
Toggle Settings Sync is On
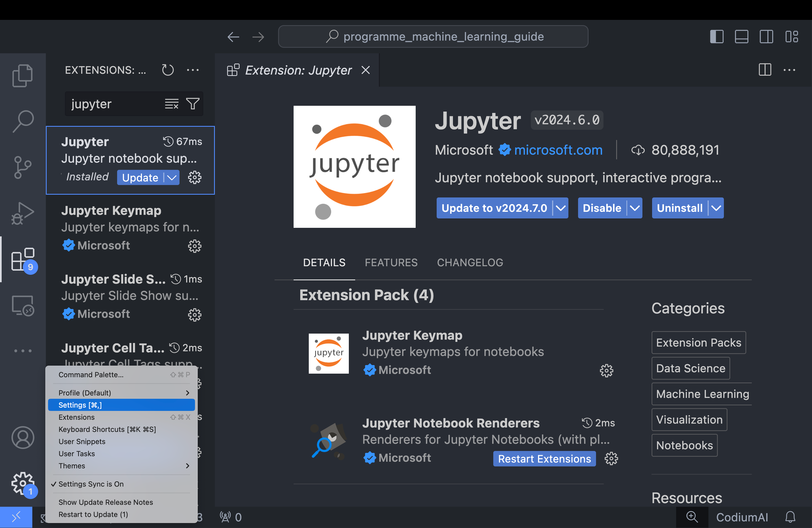122,484
